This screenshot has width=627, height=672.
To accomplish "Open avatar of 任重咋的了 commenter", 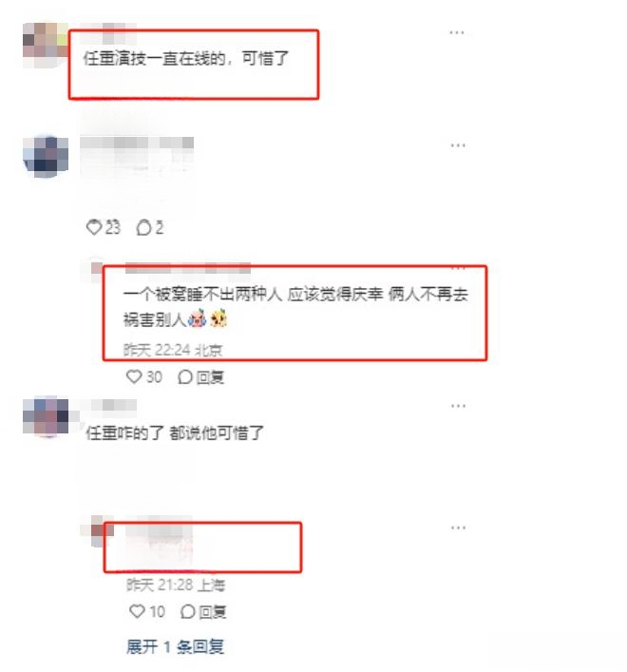I will [x=46, y=416].
